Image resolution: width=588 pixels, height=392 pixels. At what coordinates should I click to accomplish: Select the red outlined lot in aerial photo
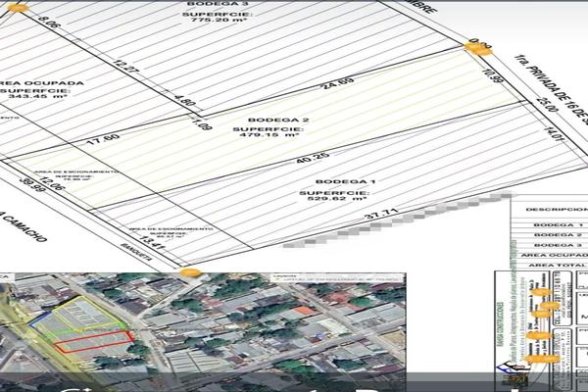(x=93, y=341)
